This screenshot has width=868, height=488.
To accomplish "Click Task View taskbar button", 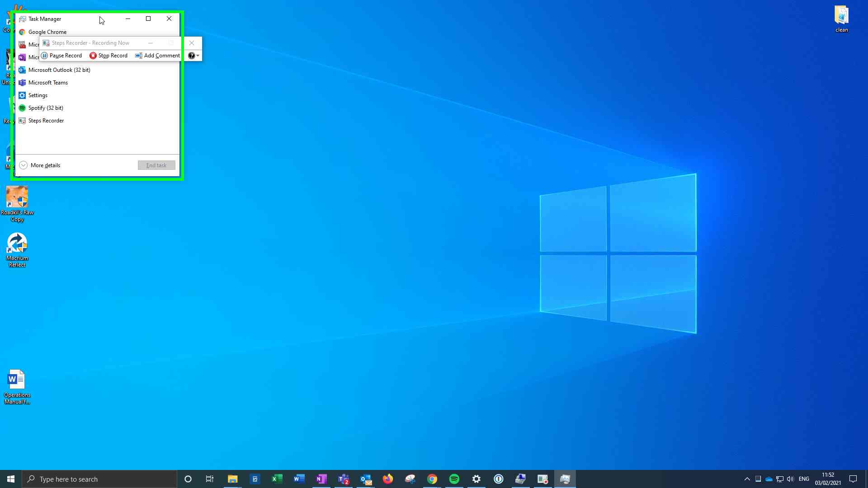I will [210, 479].
